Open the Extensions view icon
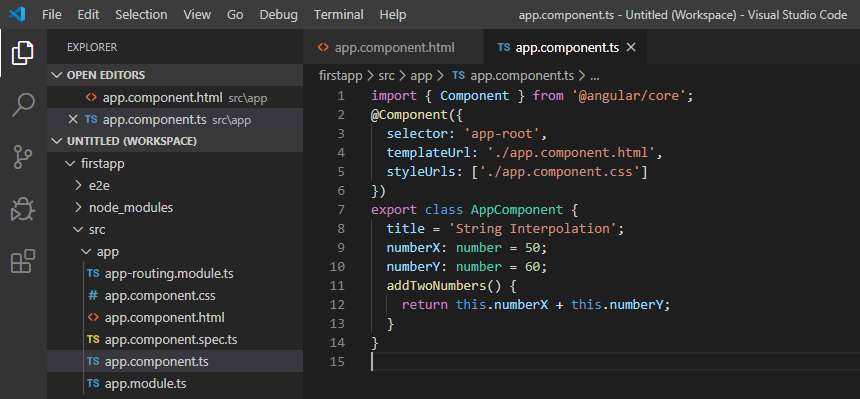The width and height of the screenshot is (860, 399). [x=23, y=261]
